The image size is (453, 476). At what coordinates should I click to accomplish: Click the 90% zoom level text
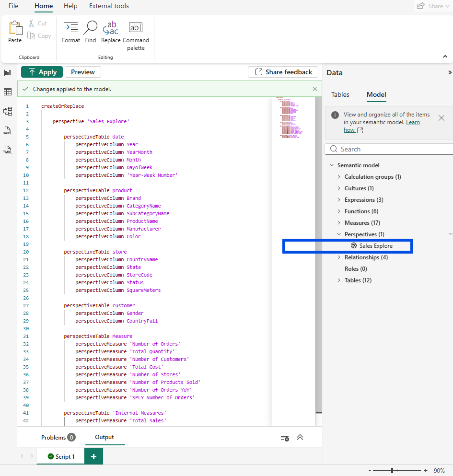[x=439, y=471]
